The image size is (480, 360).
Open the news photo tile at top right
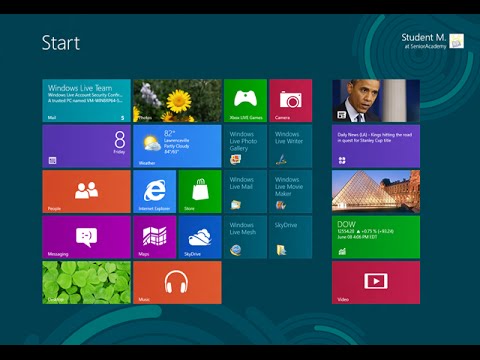point(376,100)
